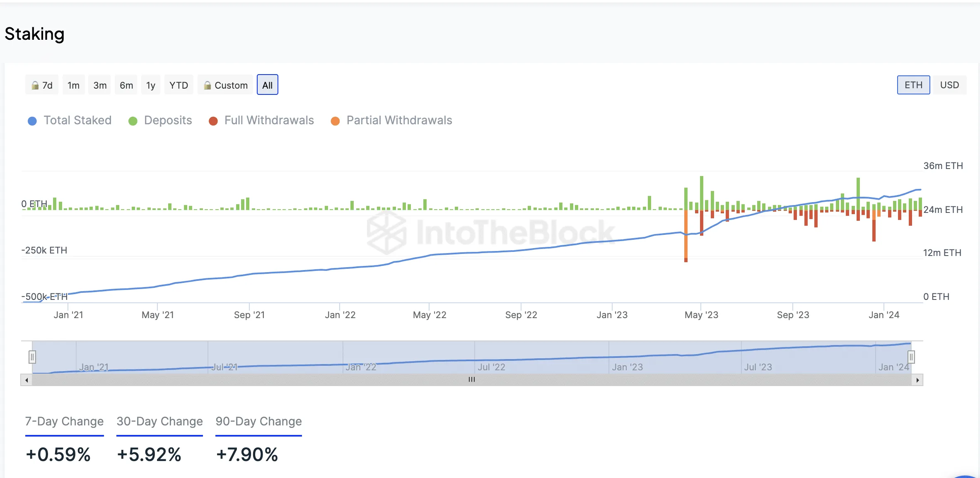Toggle Partial Withdrawals legend item
The height and width of the screenshot is (478, 980).
coord(391,121)
